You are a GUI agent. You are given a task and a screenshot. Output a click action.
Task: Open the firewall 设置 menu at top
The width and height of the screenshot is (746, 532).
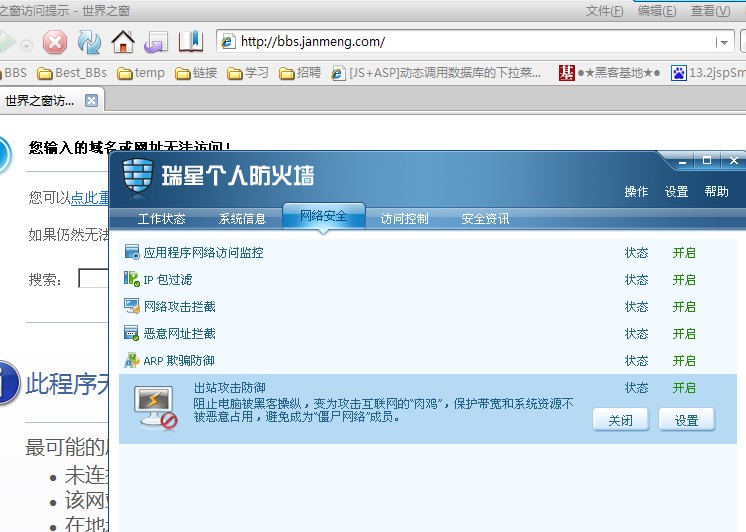click(677, 192)
